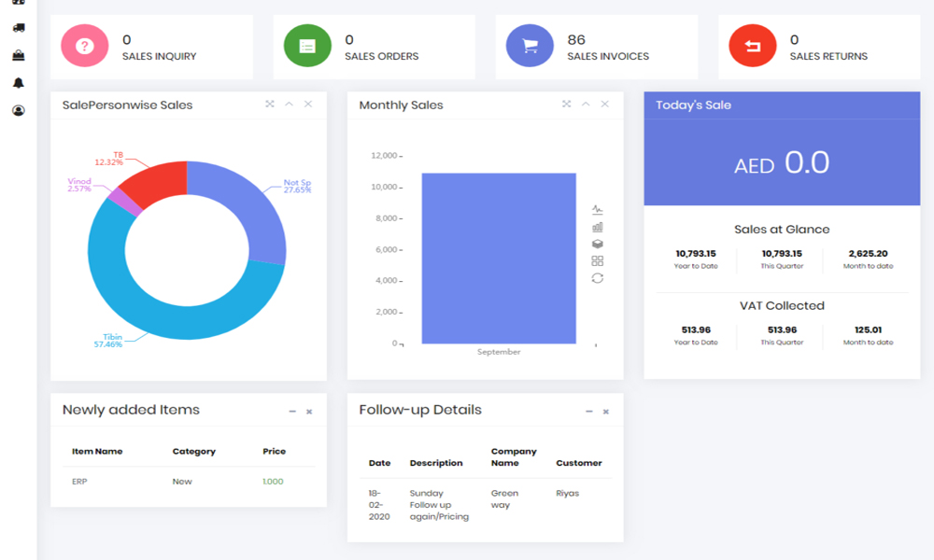This screenshot has height=560, width=934.
Task: Open the user profile icon in the sidebar
Action: point(19,110)
